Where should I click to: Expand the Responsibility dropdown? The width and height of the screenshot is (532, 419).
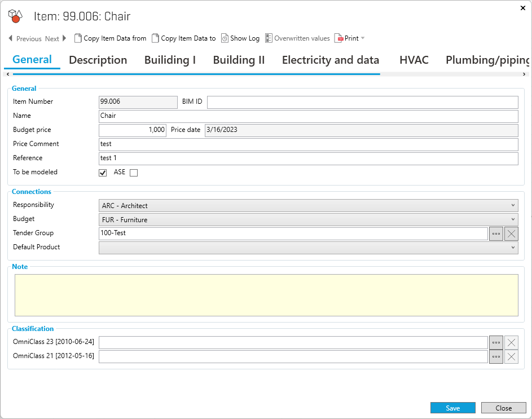coord(512,206)
